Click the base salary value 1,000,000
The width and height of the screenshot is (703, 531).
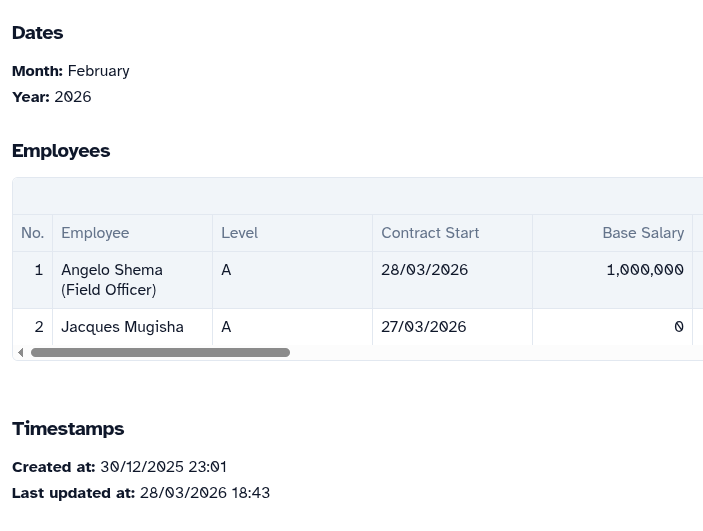644,270
